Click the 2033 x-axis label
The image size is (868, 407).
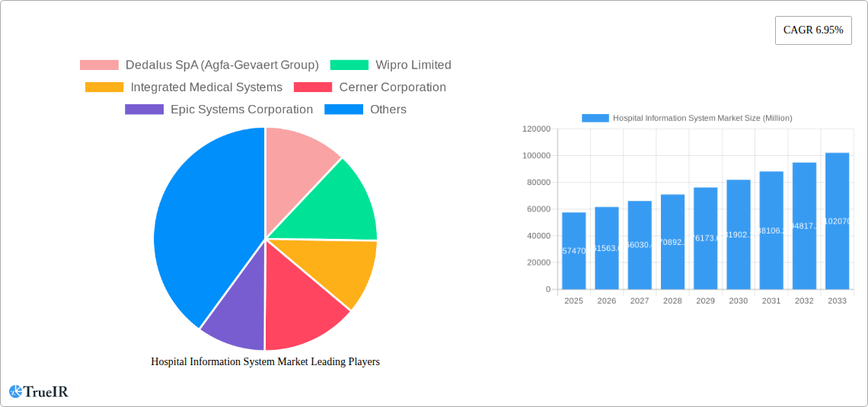click(x=837, y=300)
